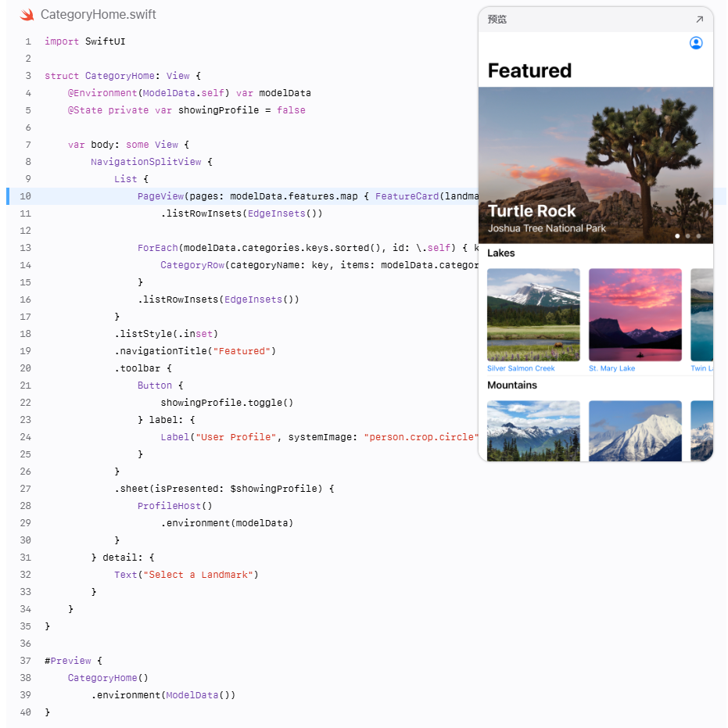This screenshot has height=728, width=728.
Task: Open the first Mountains row thumbnail
Action: 533,431
